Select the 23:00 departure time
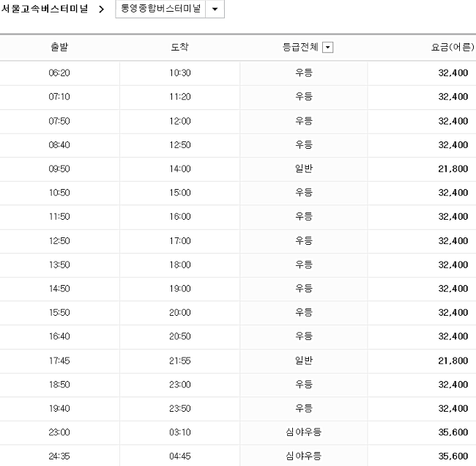Viewport: 476px width, 466px height. pyautogui.click(x=59, y=432)
